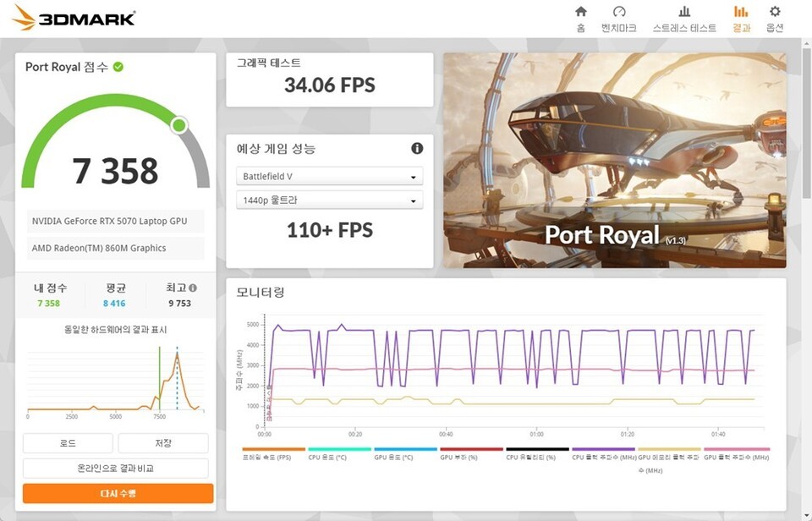Viewport: 812px width, 521px height.
Task: Open the Battlefield V game dropdown
Action: click(x=329, y=176)
